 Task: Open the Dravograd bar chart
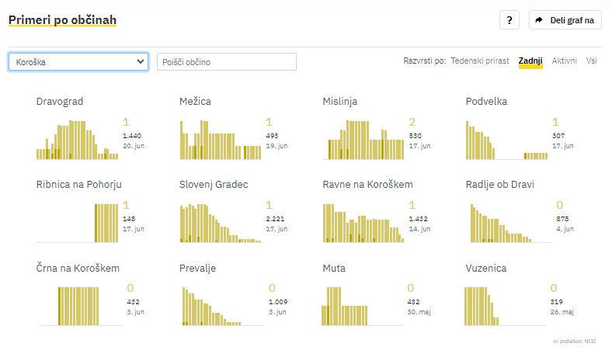77,139
